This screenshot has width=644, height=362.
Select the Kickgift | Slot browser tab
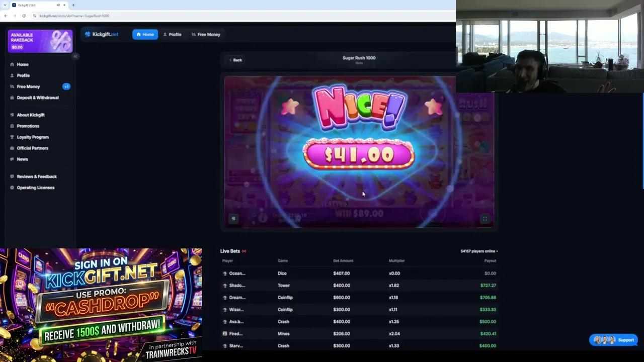[x=39, y=5]
